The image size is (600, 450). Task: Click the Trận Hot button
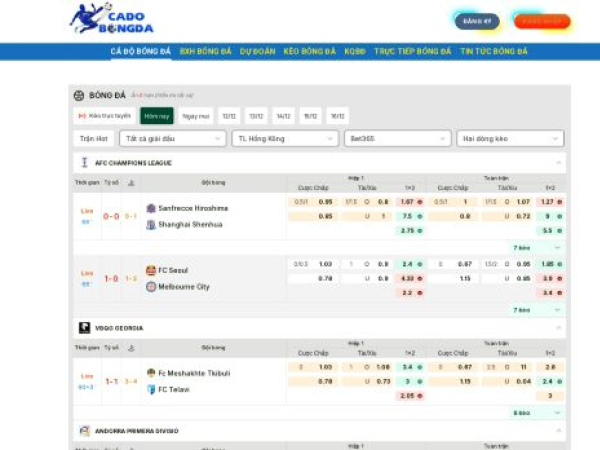tap(94, 139)
